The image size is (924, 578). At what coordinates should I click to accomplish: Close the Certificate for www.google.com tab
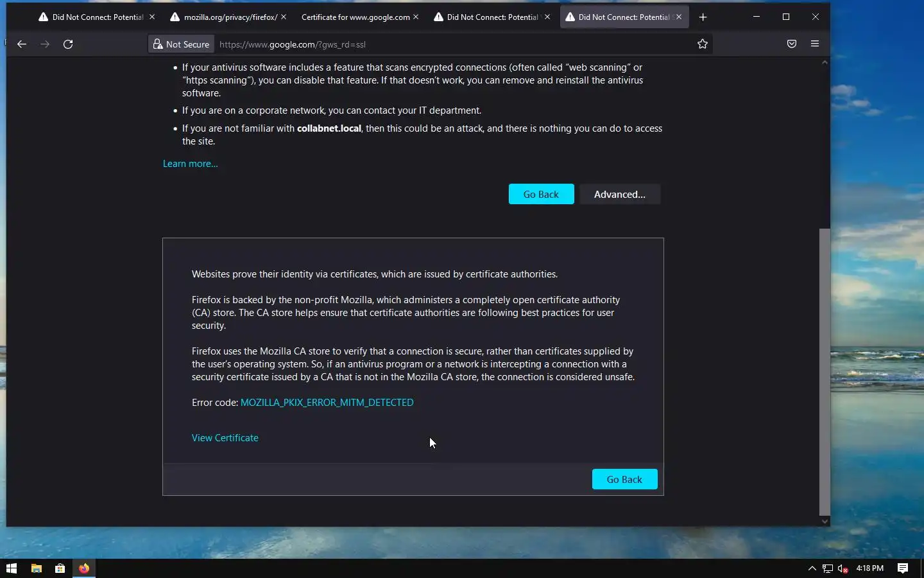coord(416,17)
